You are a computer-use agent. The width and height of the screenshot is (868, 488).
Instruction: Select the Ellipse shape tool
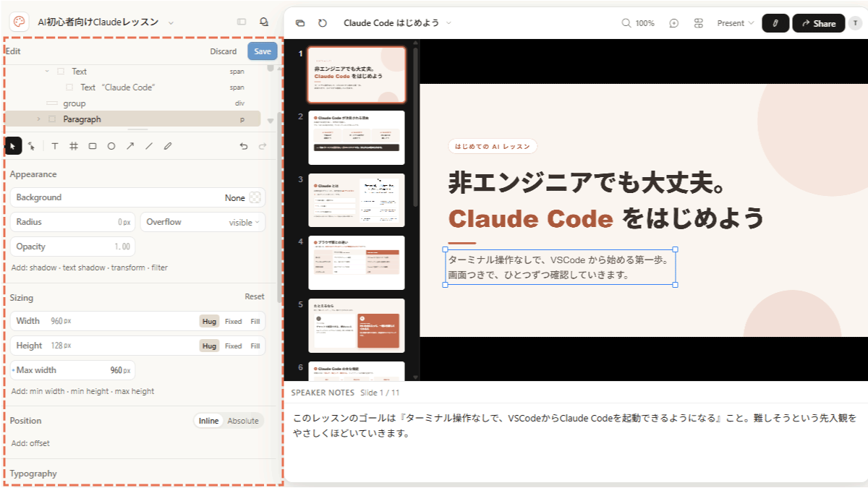111,146
